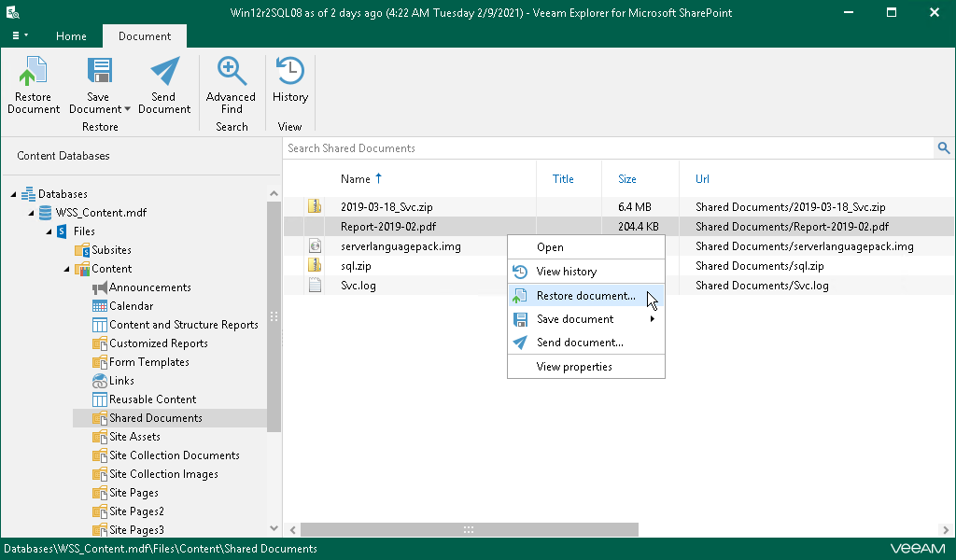Click the Search Shared Documents field

607,148
